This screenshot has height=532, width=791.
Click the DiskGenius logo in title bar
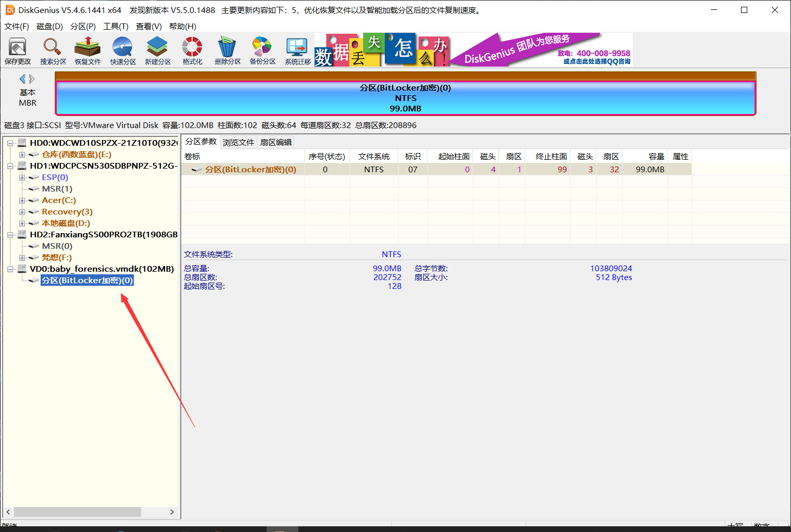point(10,10)
